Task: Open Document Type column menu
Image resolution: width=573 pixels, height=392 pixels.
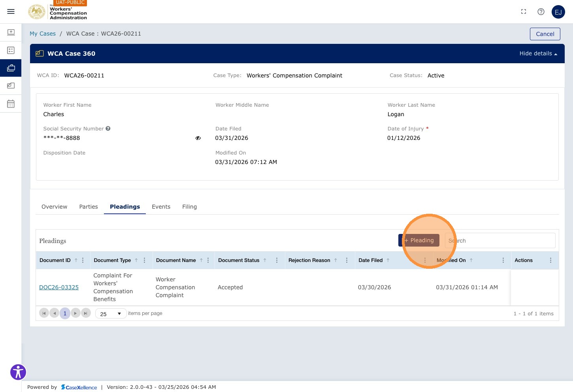Action: pos(144,260)
